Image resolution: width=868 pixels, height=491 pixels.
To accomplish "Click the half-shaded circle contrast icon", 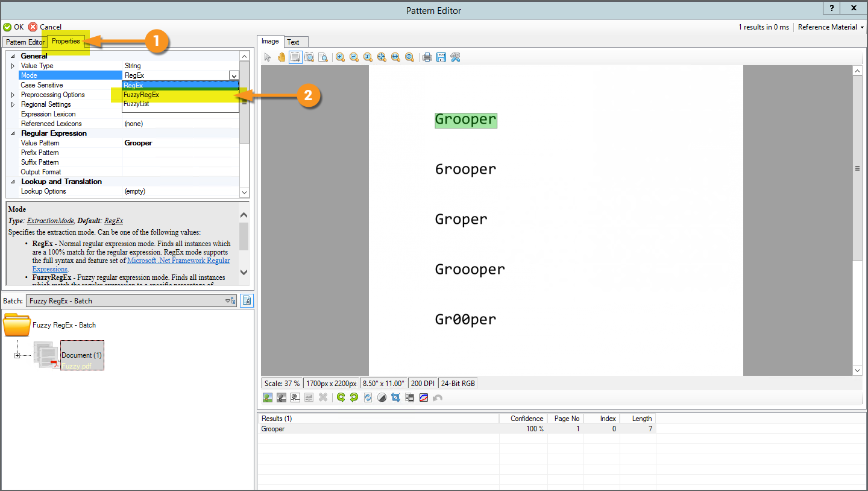I will (382, 398).
